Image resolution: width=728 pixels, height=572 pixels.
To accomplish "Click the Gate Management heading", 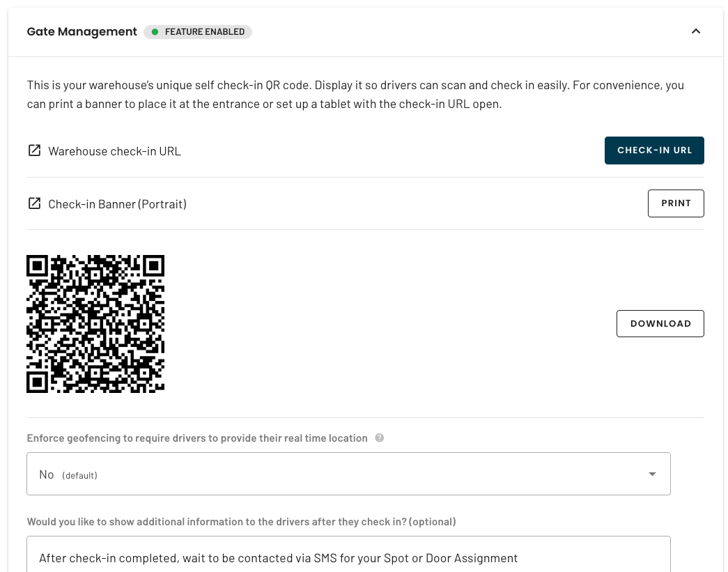I will coord(82,31).
